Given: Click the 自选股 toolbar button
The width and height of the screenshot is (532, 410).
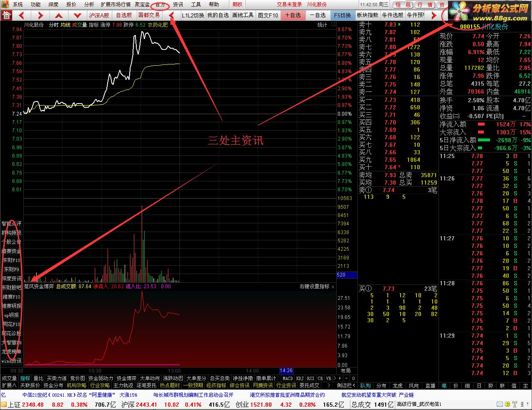Looking at the screenshot, I should click(124, 15).
